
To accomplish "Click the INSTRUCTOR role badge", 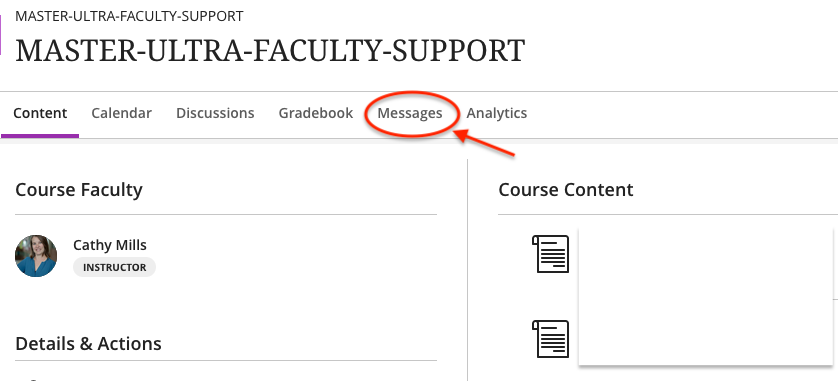I will pos(114,267).
